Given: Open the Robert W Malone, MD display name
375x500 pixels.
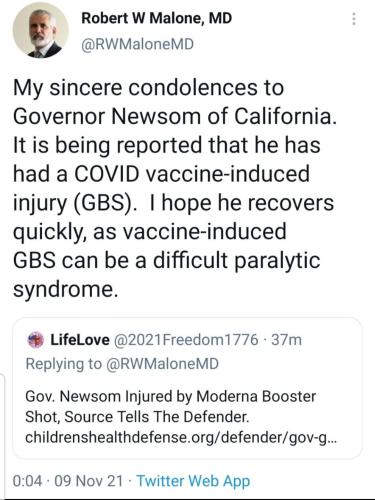Looking at the screenshot, I should [157, 18].
